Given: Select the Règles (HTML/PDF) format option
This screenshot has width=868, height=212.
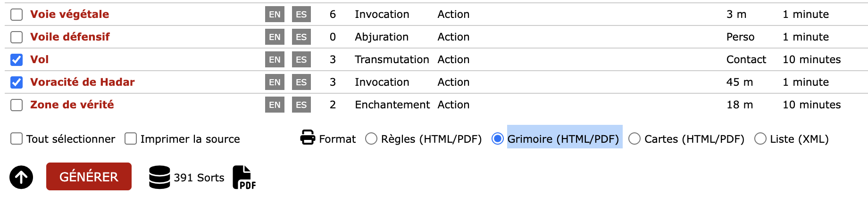Looking at the screenshot, I should [371, 139].
